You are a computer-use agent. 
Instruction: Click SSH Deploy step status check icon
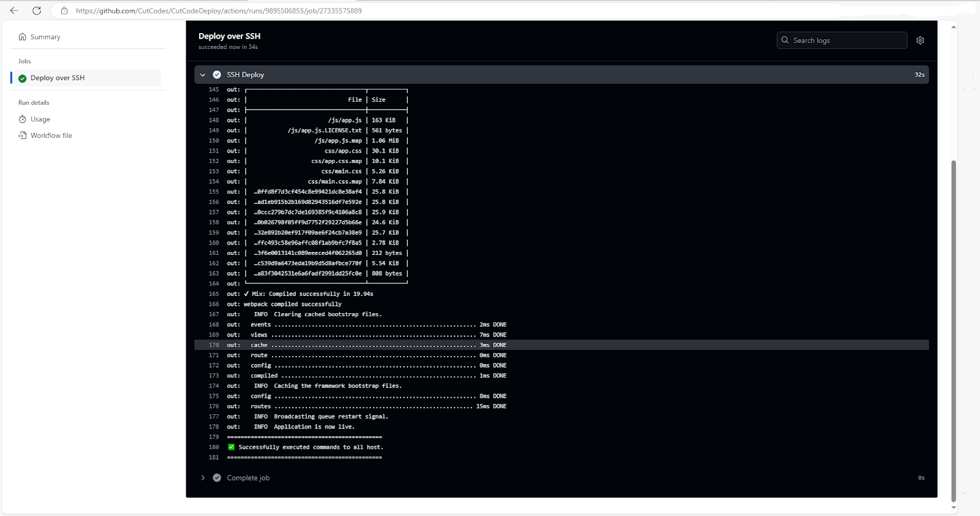pos(217,75)
